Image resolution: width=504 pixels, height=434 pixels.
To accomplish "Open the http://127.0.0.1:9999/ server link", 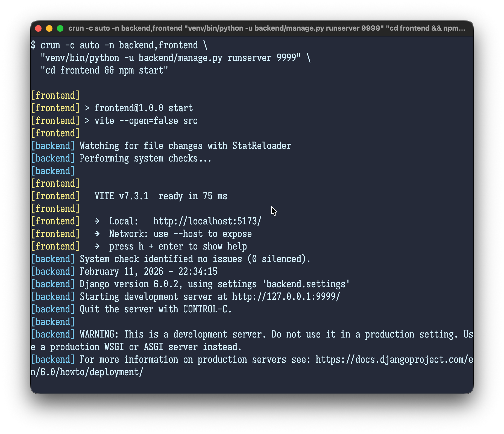I will (x=286, y=297).
